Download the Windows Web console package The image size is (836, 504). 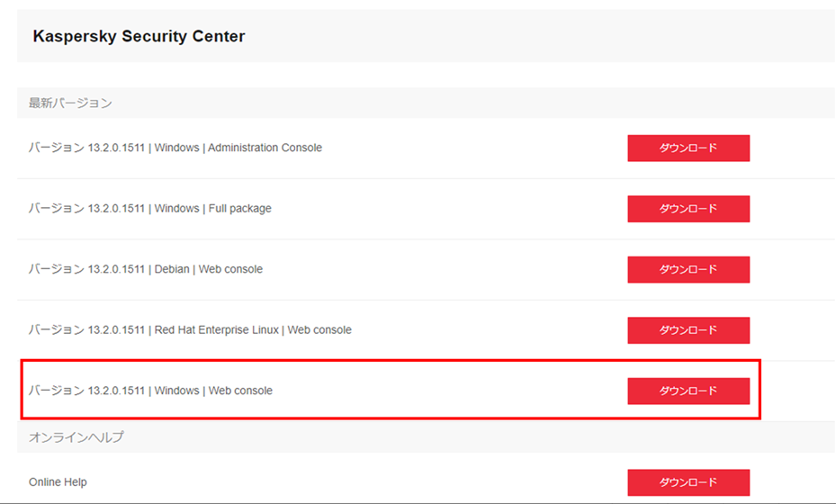click(688, 391)
